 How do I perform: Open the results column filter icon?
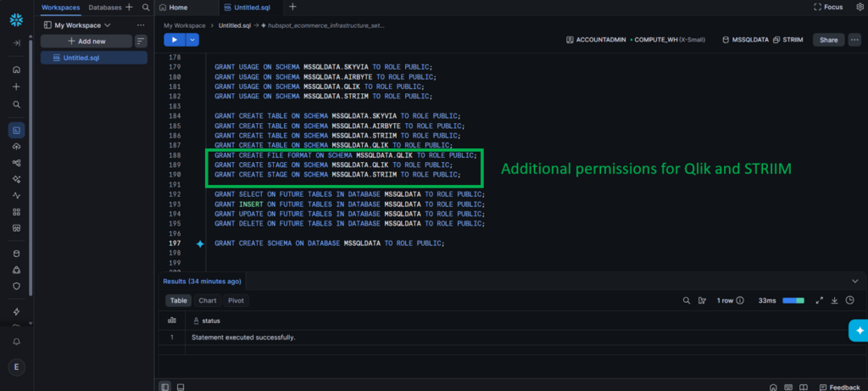703,300
